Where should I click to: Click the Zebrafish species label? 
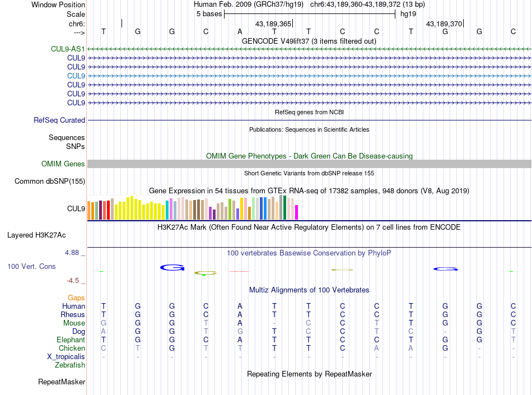(x=70, y=365)
